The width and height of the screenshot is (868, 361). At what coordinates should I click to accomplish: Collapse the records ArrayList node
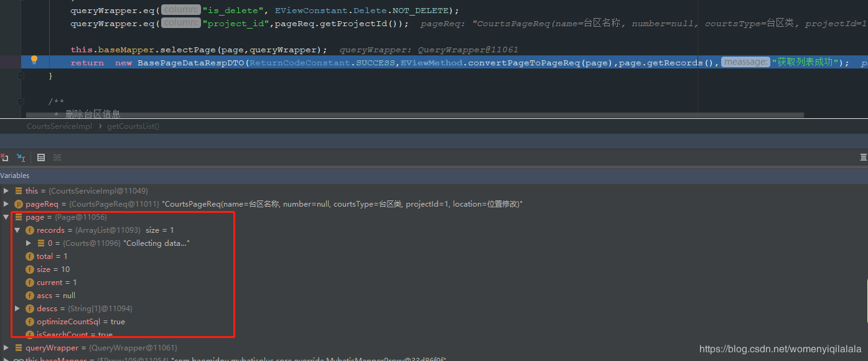click(x=17, y=230)
